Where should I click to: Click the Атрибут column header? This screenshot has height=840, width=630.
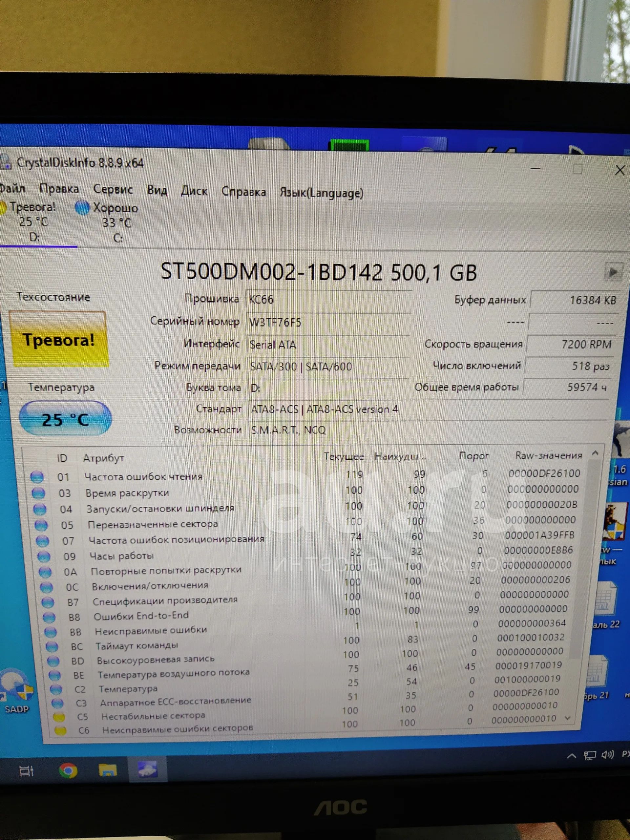tap(103, 458)
